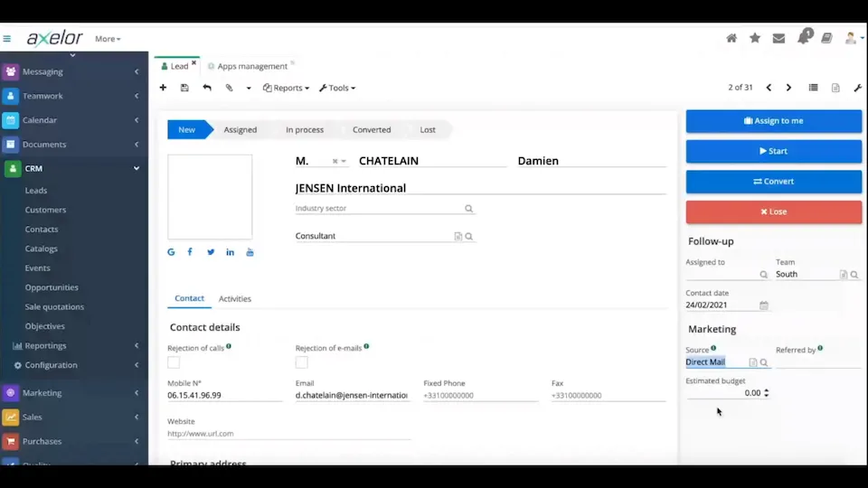This screenshot has height=488, width=868.
Task: Tick the Rejection of e-mails checkbox
Action: (x=302, y=362)
